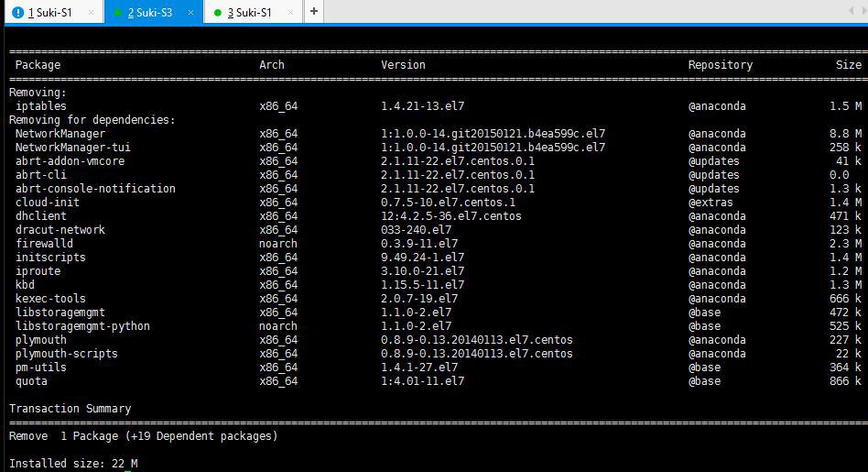The width and height of the screenshot is (868, 472).
Task: Click the Repository column header text
Action: [x=720, y=65]
